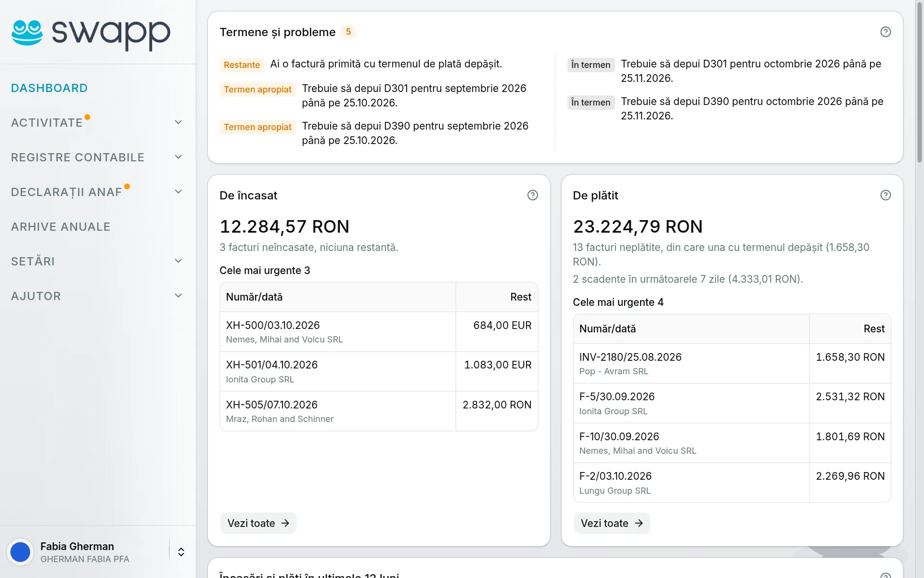
Task: Open DECLARAȚII ANAF menu label
Action: pos(66,192)
